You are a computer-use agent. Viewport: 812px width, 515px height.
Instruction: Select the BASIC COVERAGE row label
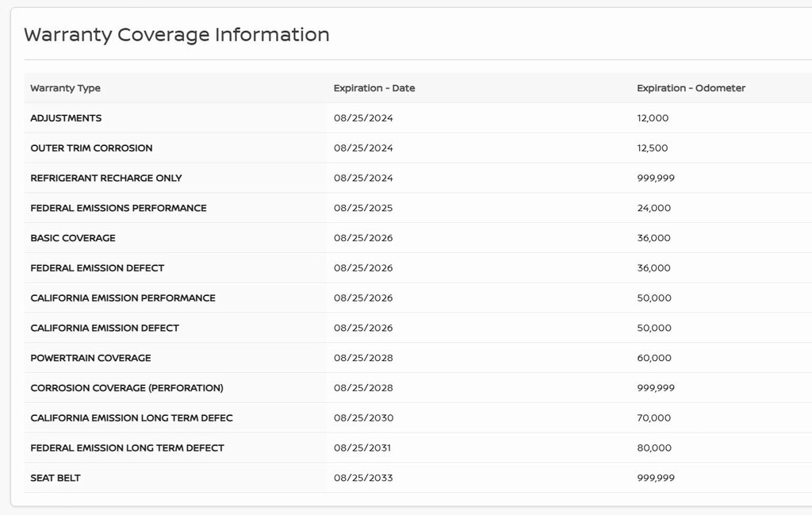pyautogui.click(x=72, y=238)
